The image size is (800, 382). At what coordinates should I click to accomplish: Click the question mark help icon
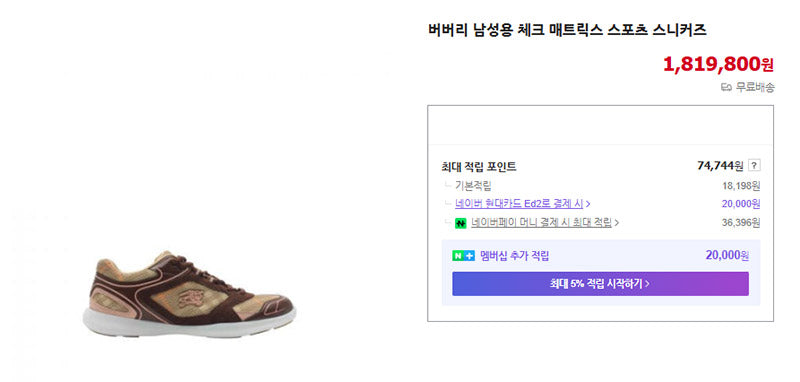click(755, 166)
